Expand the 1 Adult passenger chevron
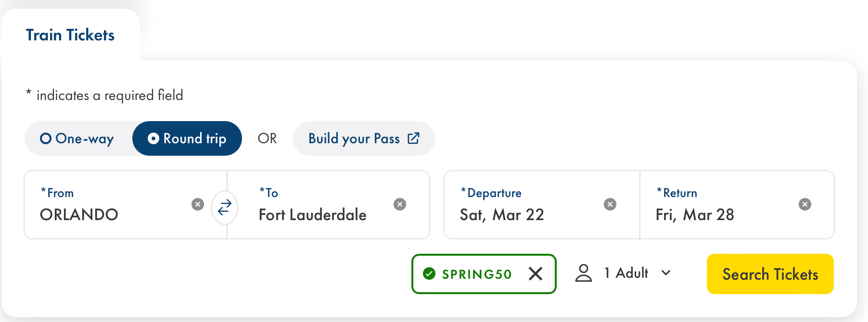 click(x=666, y=273)
